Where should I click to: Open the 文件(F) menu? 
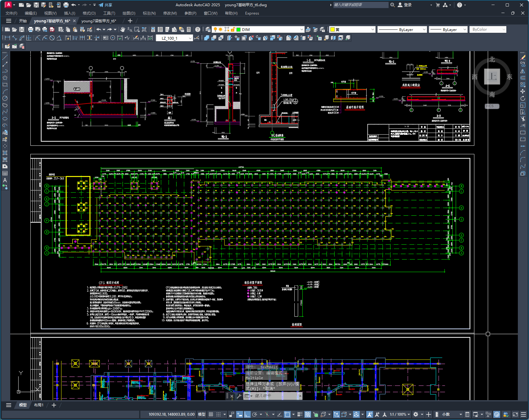click(x=11, y=13)
